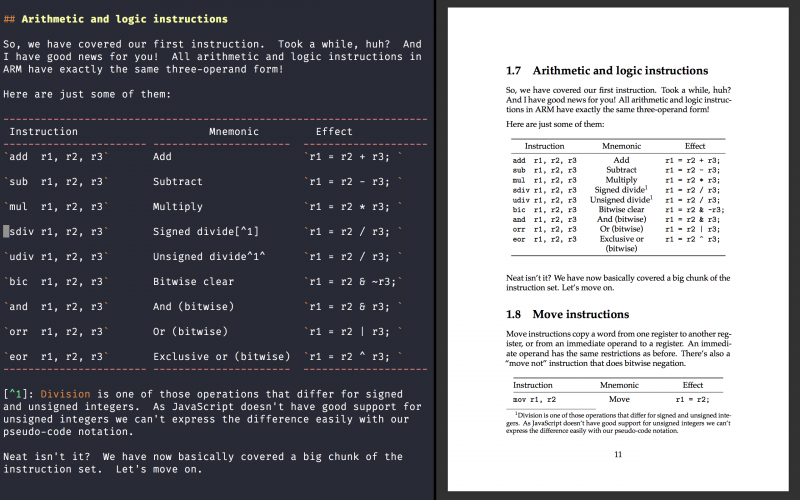
Task: Click the "Mnemonic" column header in the editor table
Action: pyautogui.click(x=234, y=132)
